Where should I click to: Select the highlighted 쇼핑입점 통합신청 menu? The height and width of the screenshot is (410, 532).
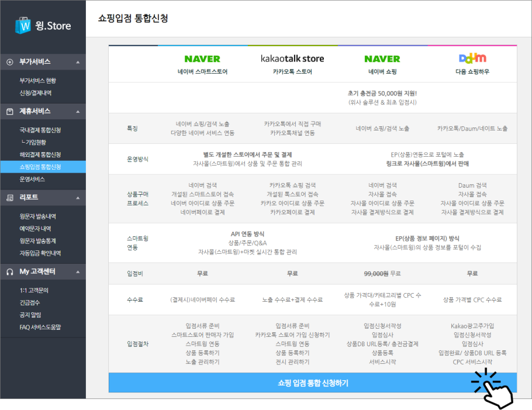pyautogui.click(x=43, y=167)
